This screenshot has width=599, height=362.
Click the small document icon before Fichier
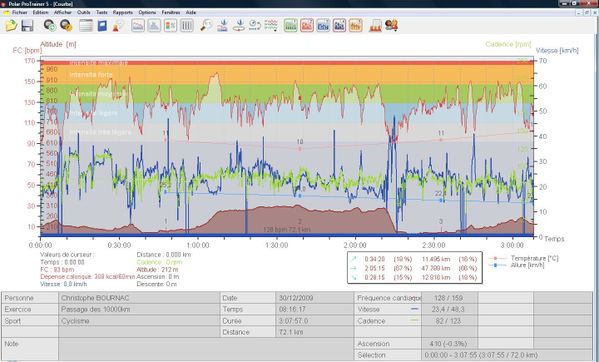tap(6, 12)
